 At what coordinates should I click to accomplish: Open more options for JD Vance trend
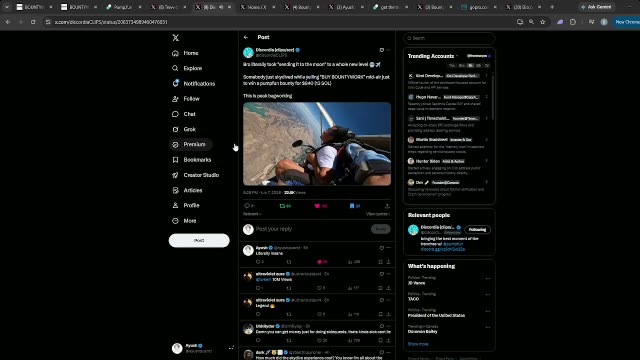[x=488, y=279]
